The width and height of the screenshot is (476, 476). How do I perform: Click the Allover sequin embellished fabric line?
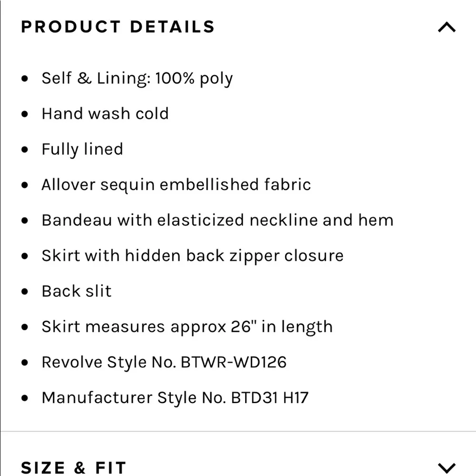pyautogui.click(x=176, y=185)
